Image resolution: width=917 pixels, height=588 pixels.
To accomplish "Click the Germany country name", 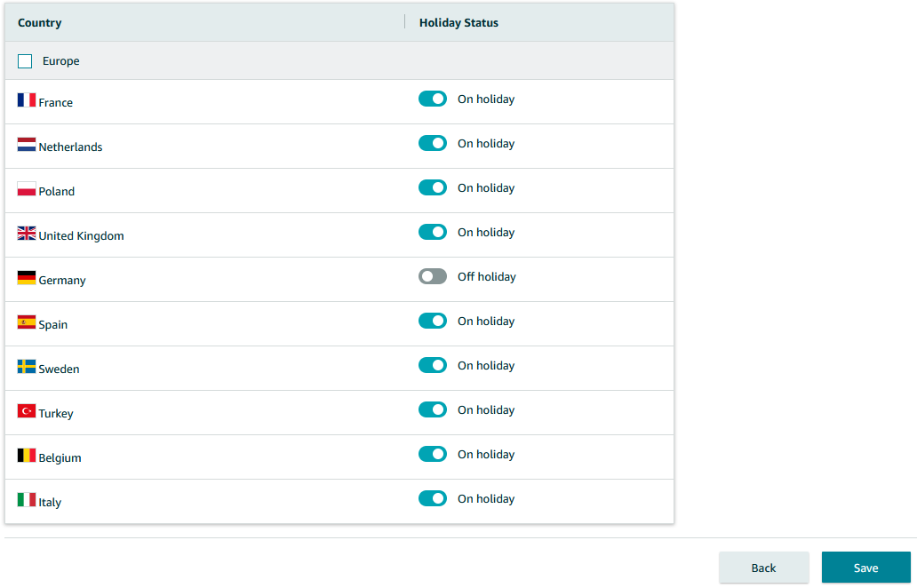I will coord(62,281).
